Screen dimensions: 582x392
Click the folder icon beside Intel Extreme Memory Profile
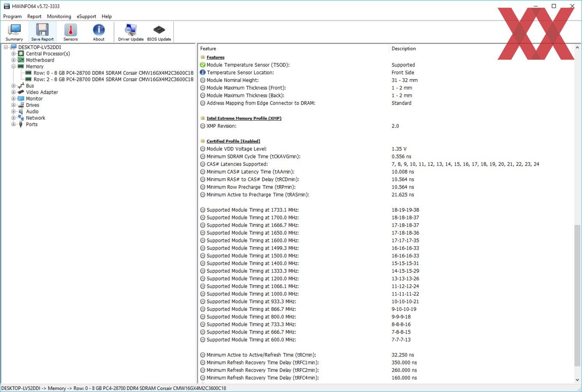(x=203, y=118)
